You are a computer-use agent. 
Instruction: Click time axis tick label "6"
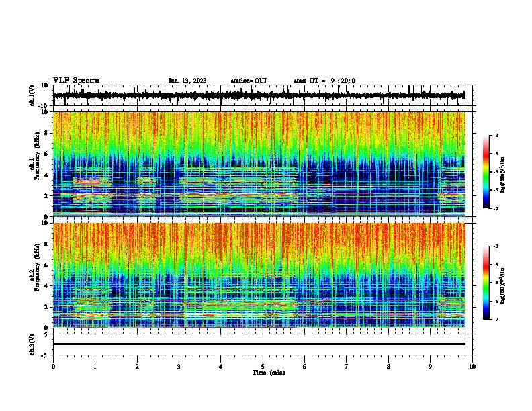click(305, 367)
